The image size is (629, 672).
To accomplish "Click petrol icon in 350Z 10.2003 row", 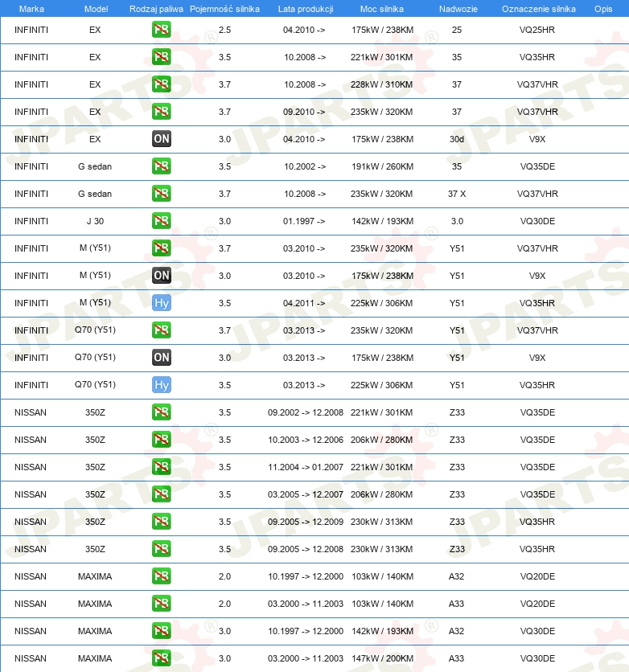I will 161,440.
